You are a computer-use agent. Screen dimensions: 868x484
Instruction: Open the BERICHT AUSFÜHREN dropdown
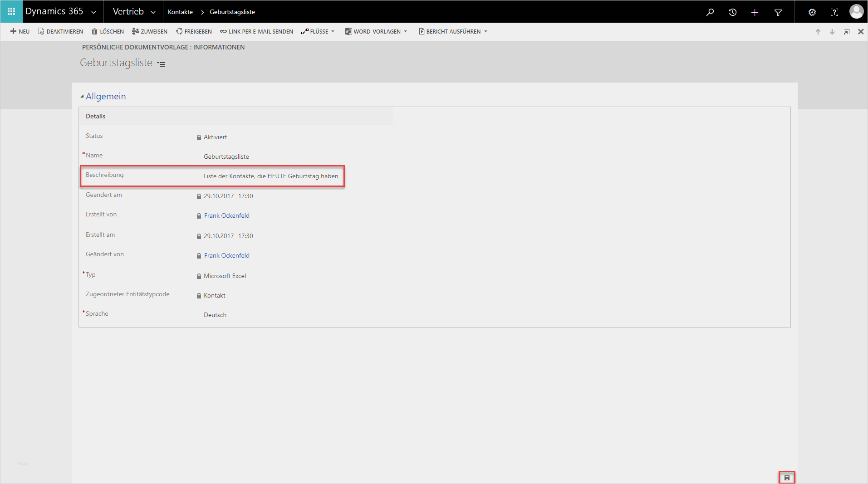click(x=453, y=31)
